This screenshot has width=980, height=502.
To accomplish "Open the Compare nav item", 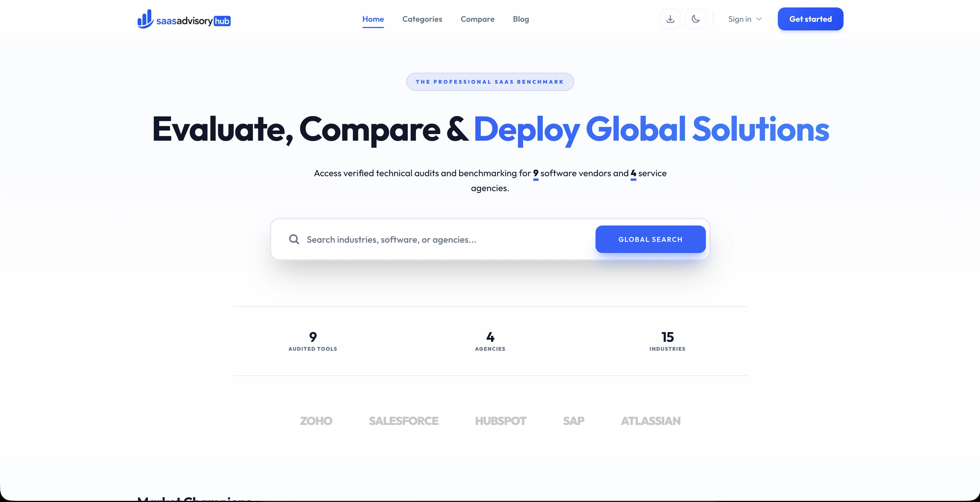I will coord(477,19).
